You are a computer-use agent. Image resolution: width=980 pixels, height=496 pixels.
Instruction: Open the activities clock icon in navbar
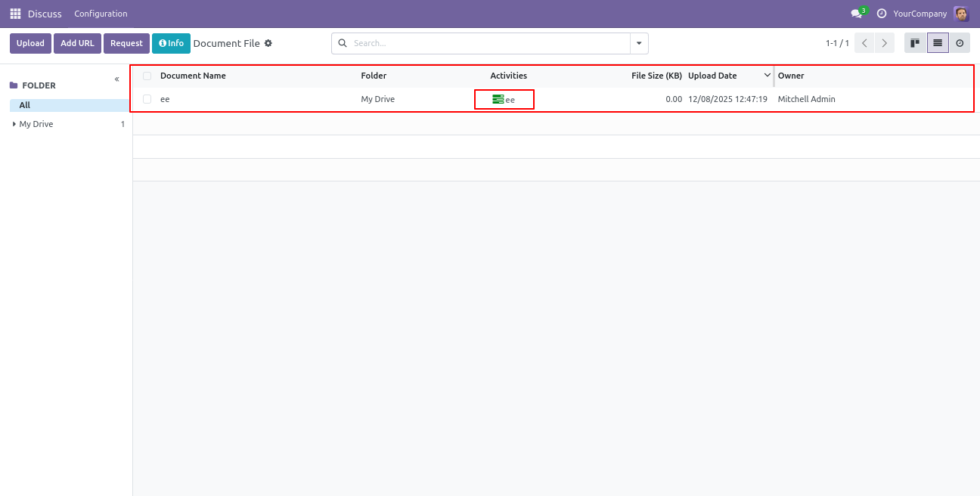882,14
